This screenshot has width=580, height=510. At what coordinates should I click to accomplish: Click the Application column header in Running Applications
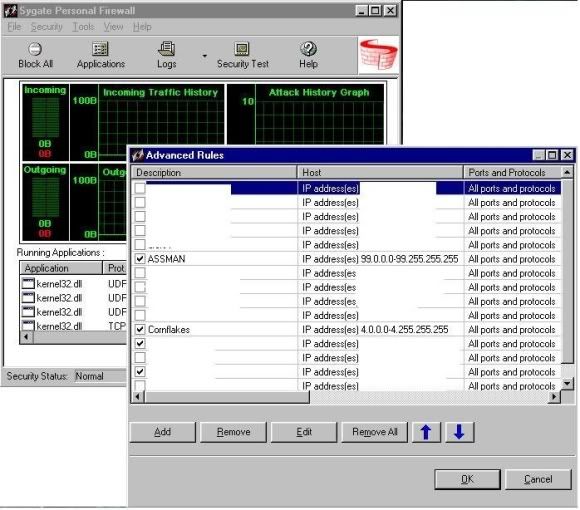point(61,268)
